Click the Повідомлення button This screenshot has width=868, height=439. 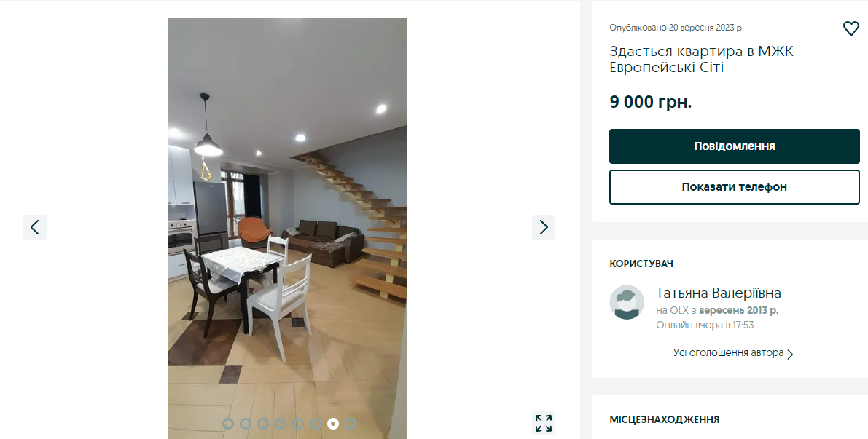coord(734,146)
